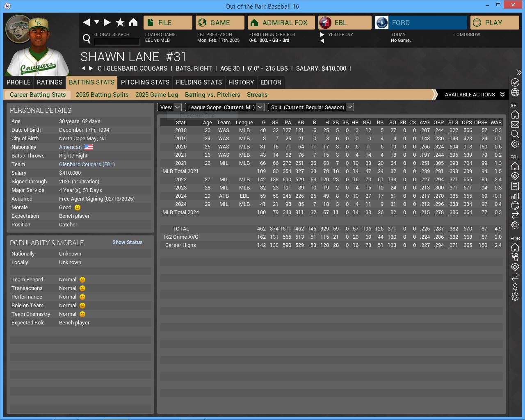Open the EDITOR tab

271,82
